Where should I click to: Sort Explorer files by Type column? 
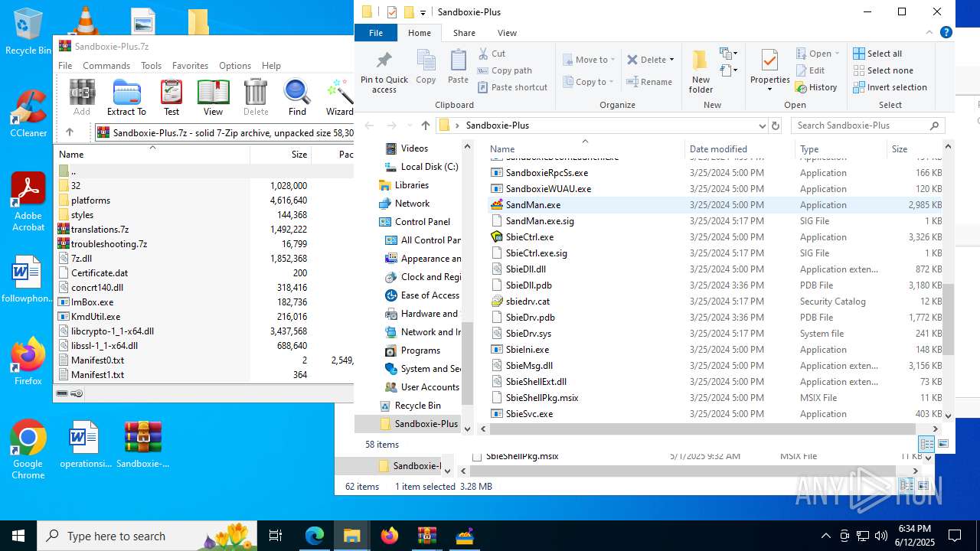click(840, 149)
